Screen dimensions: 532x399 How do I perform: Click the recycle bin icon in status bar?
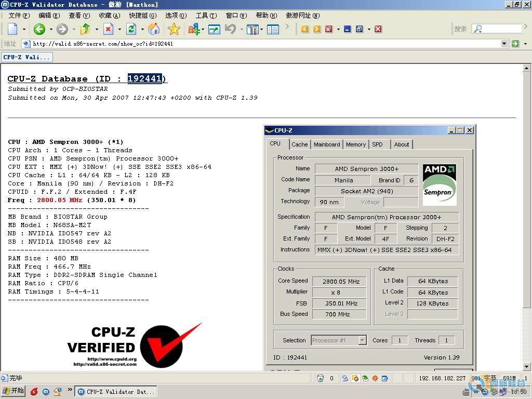pyautogui.click(x=320, y=378)
